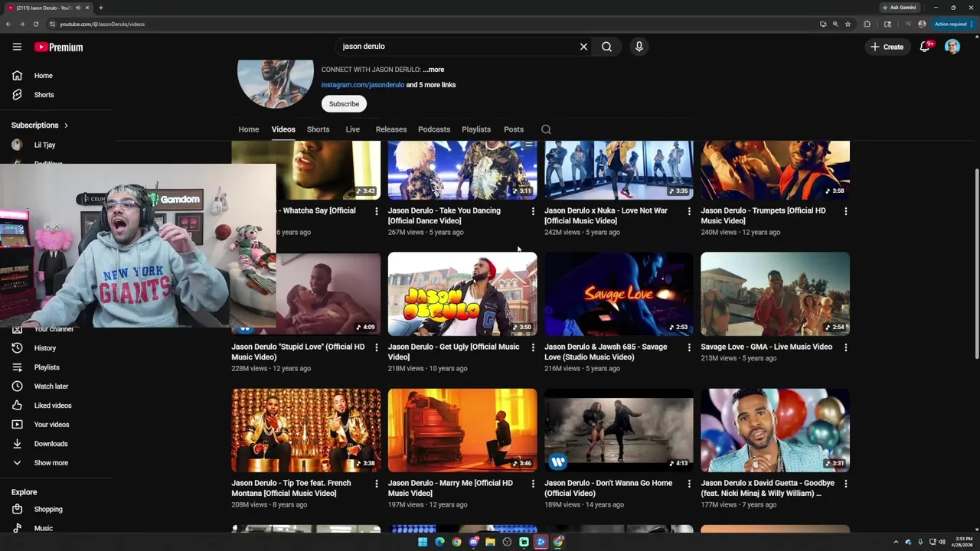Open the Create button
980x551 pixels.
tap(887, 47)
